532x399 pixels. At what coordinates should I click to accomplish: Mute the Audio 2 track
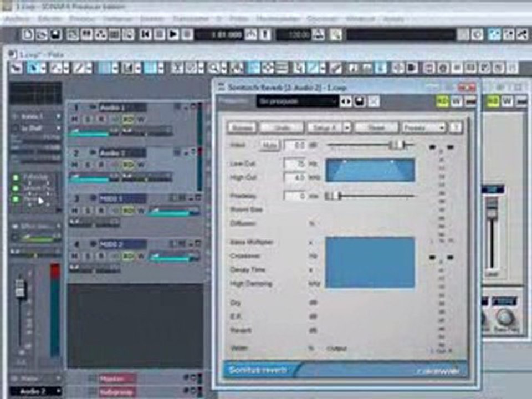point(75,165)
